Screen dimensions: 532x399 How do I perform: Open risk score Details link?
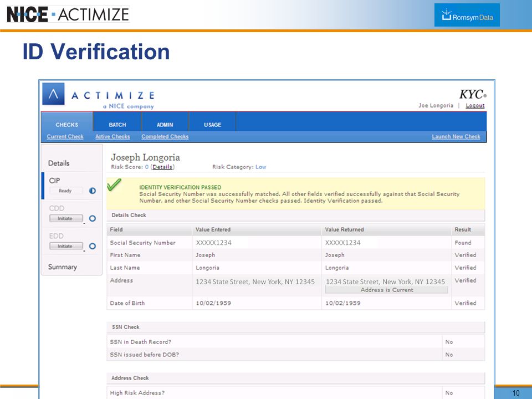pos(162,167)
